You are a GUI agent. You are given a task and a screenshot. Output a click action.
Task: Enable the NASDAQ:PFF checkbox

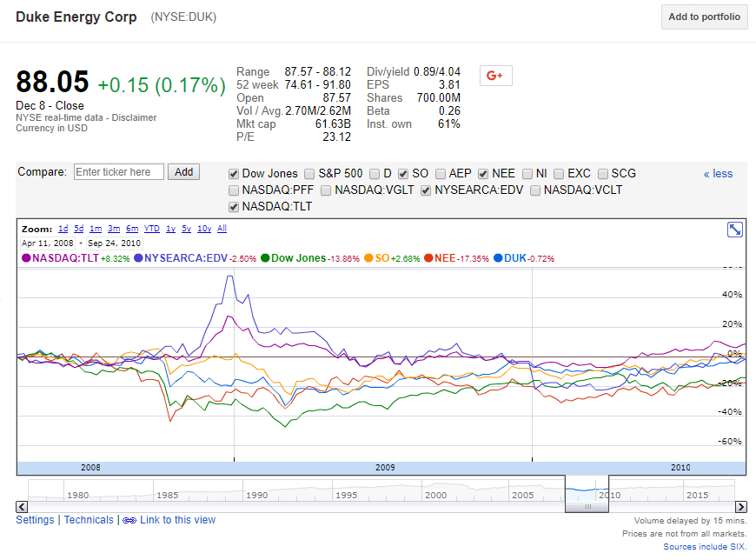click(234, 190)
